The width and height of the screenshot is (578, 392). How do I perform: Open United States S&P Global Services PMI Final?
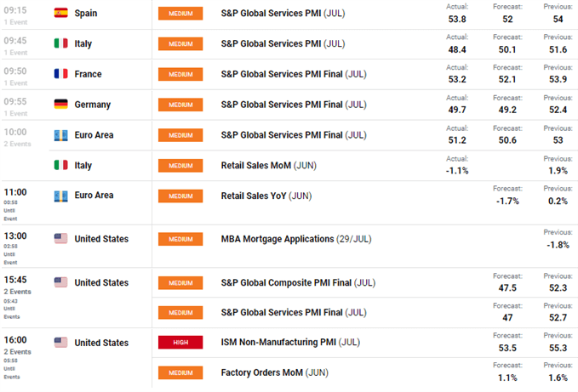294,313
